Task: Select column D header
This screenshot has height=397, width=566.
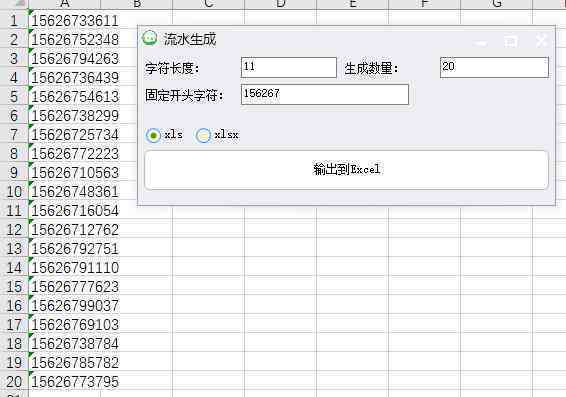Action: [x=280, y=4]
